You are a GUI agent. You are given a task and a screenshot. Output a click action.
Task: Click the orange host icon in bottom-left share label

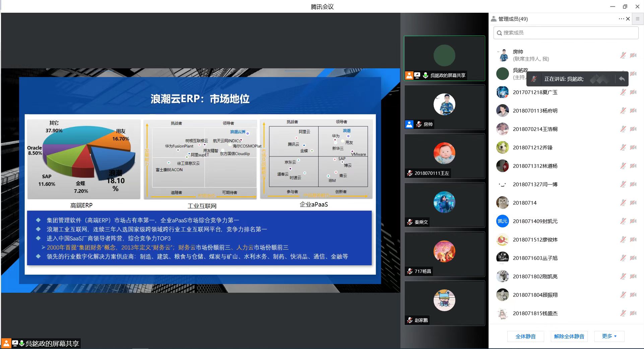[6, 343]
